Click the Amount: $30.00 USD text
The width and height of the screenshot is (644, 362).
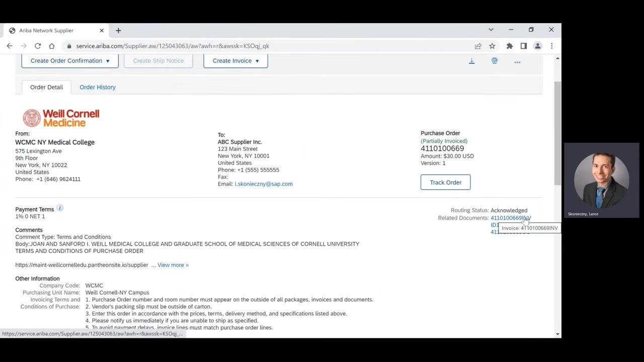point(447,156)
